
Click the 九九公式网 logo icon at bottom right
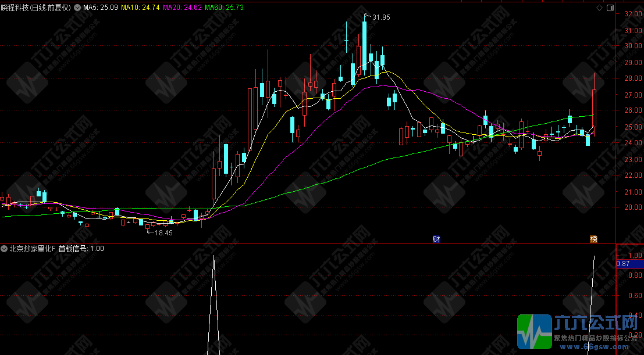click(535, 333)
